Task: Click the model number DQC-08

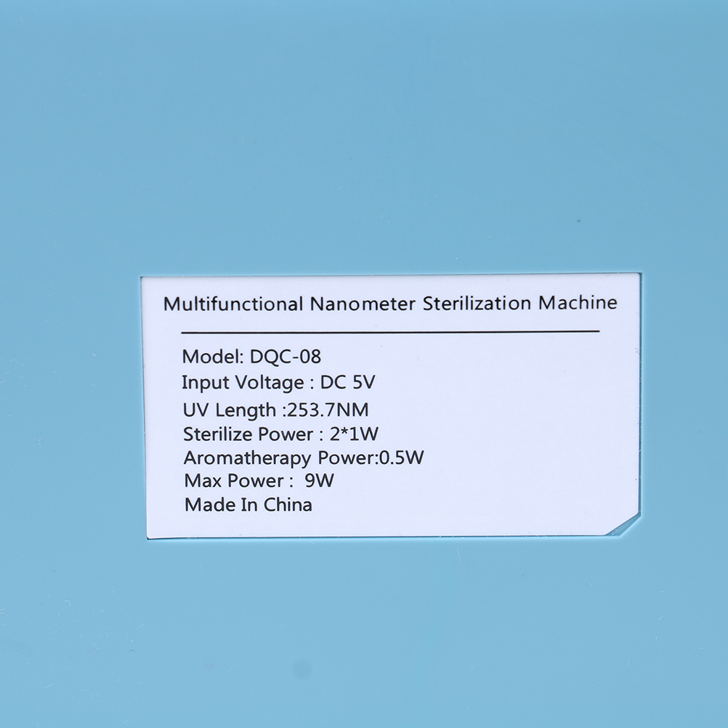Action: point(285,357)
